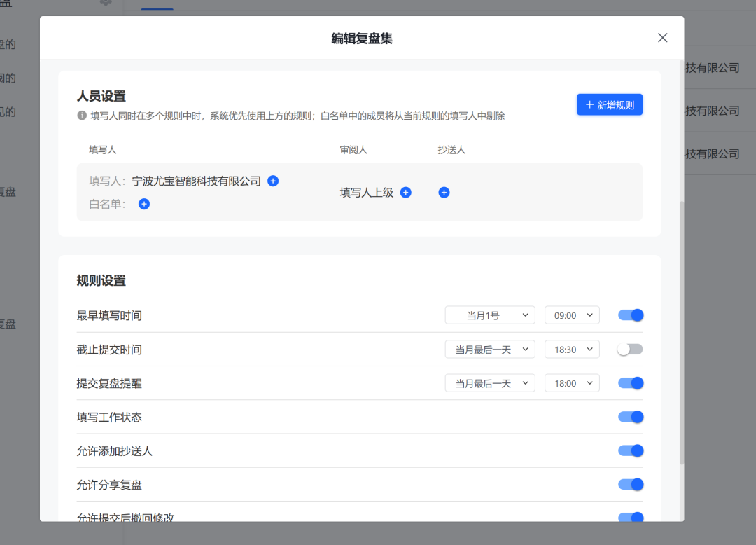Add a CC recipient via the 抄送人 plus icon
The height and width of the screenshot is (545, 756).
[444, 192]
